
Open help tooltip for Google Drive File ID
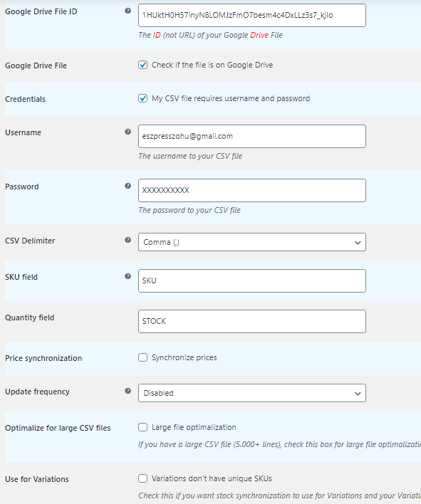(128, 11)
